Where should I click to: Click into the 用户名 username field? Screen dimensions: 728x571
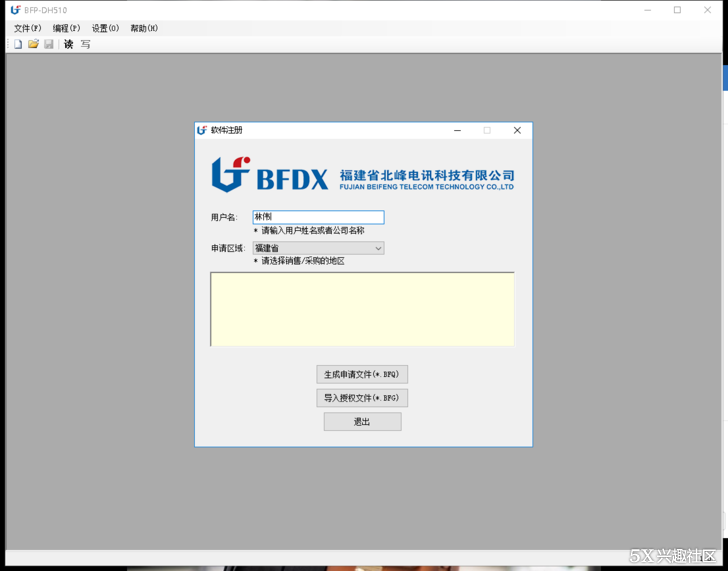coord(318,217)
